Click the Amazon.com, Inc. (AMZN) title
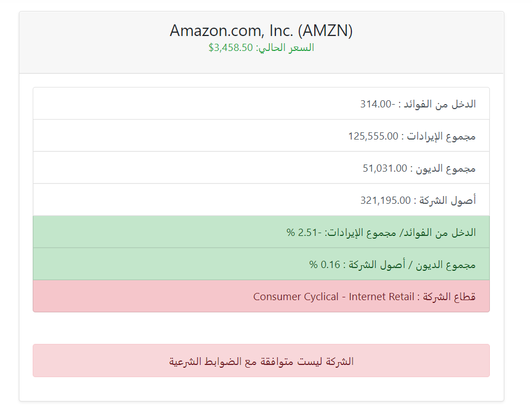 click(x=261, y=30)
